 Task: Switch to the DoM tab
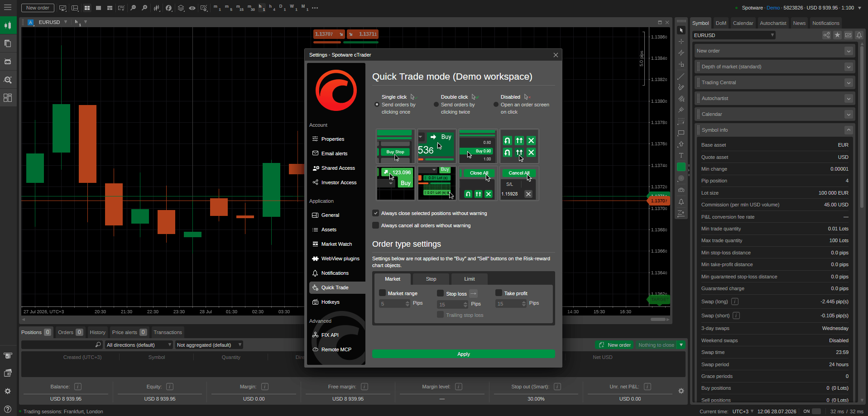pyautogui.click(x=721, y=23)
